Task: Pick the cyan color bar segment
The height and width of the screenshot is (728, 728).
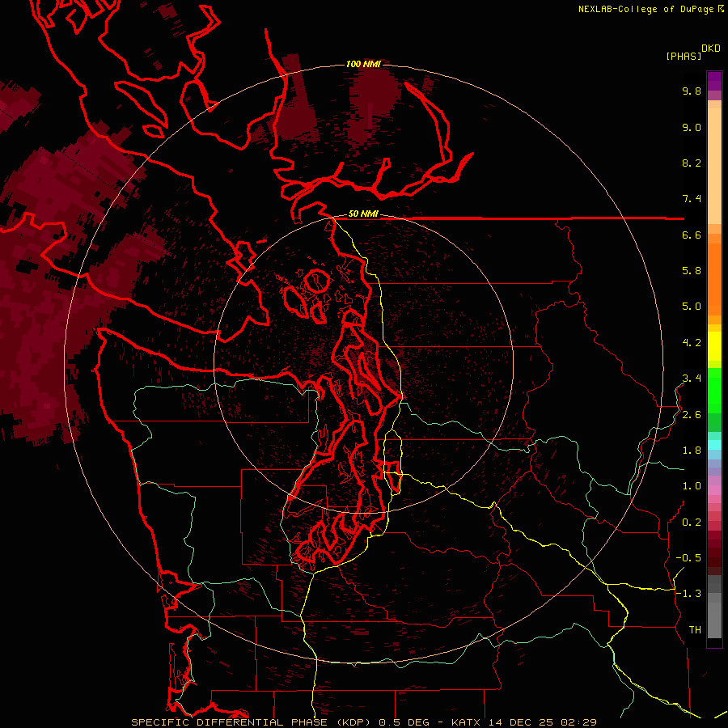Action: [x=714, y=445]
